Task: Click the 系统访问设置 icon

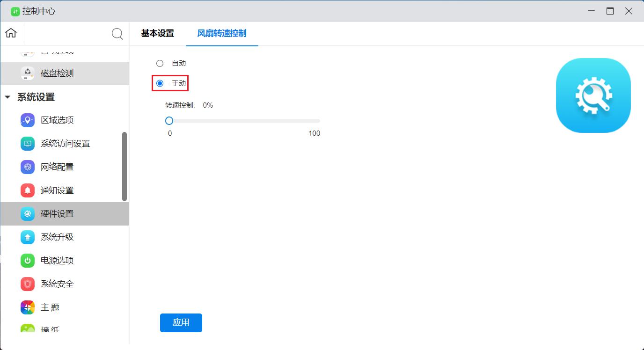Action: [x=28, y=144]
